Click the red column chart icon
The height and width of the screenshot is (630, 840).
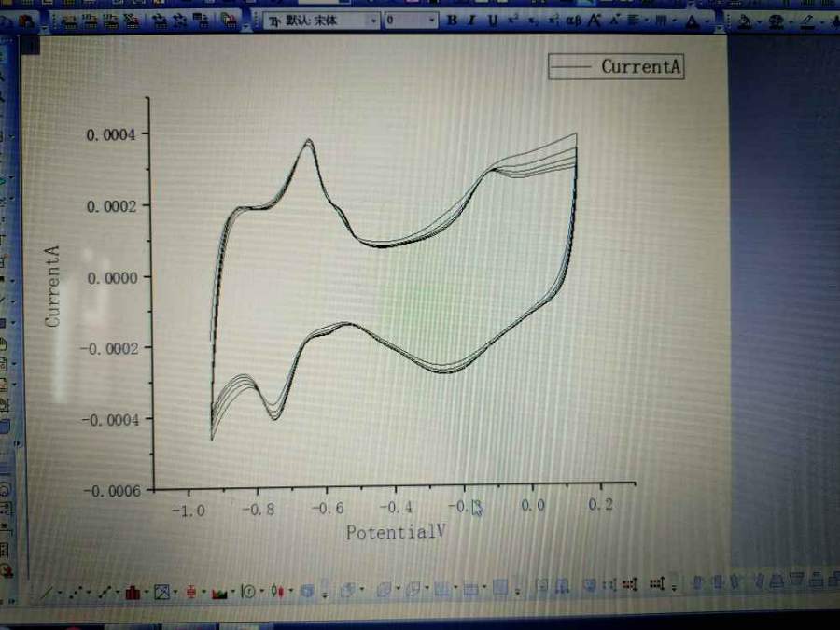[x=133, y=592]
